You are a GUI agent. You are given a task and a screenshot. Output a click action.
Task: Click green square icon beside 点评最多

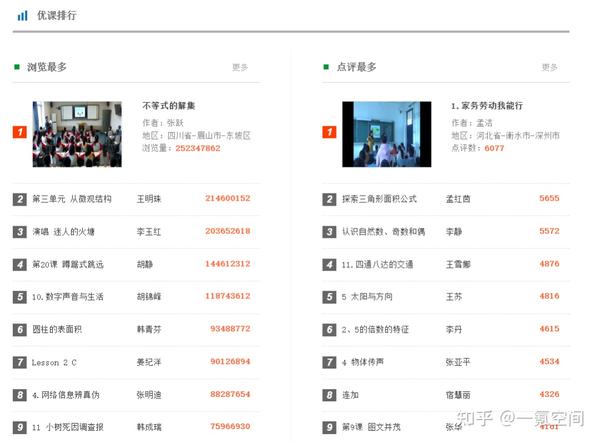click(326, 67)
